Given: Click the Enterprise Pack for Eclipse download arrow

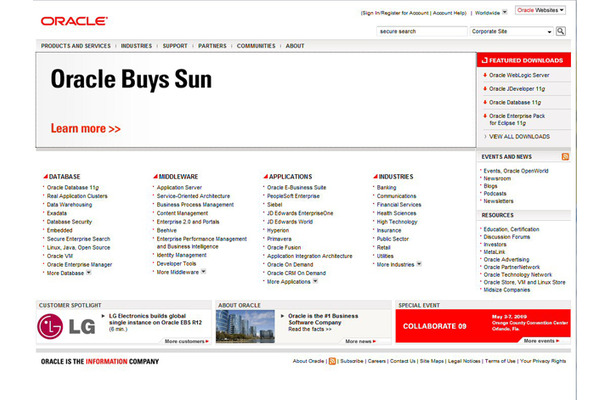Looking at the screenshot, I should coord(485,116).
